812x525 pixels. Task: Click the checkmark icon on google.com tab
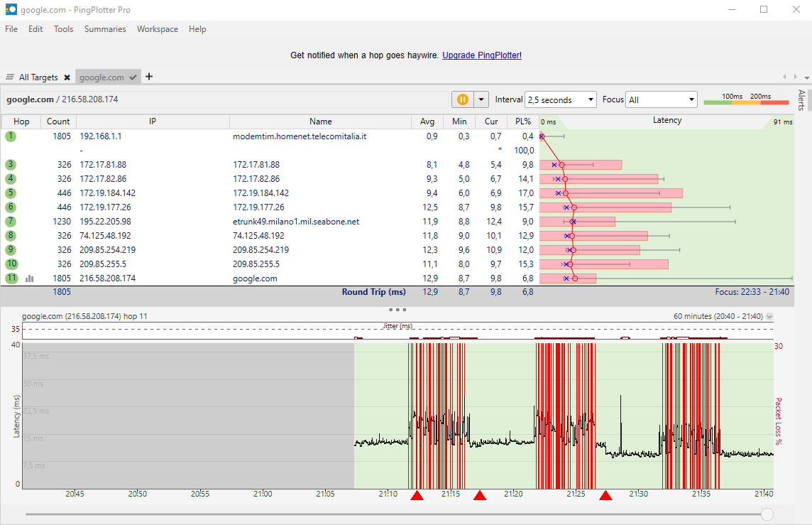[x=133, y=77]
